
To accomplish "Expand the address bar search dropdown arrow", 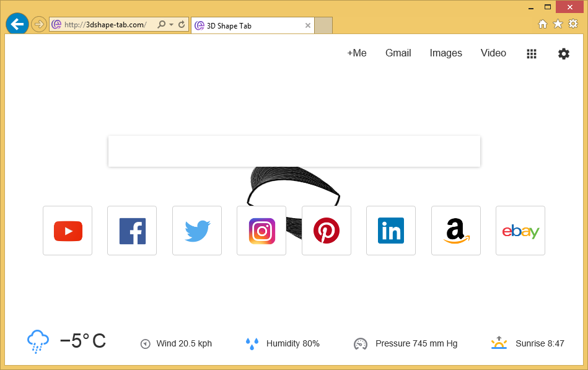I will point(171,25).
